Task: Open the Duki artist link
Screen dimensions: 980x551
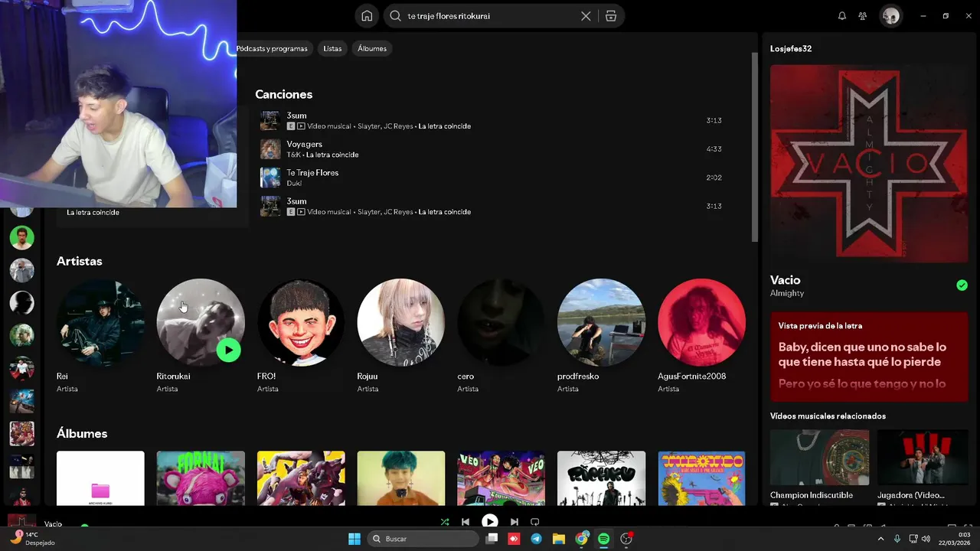Action: coord(294,184)
